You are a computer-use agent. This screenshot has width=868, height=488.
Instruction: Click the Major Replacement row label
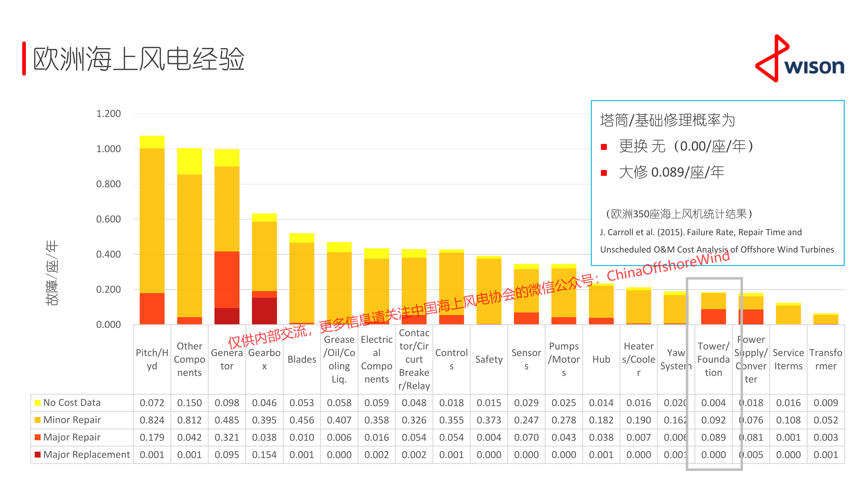point(87,455)
